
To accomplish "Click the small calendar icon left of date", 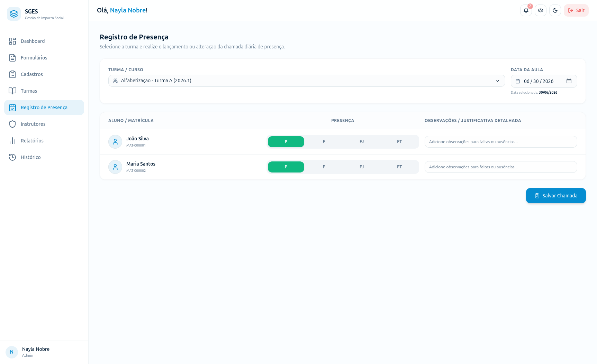I will (518, 81).
